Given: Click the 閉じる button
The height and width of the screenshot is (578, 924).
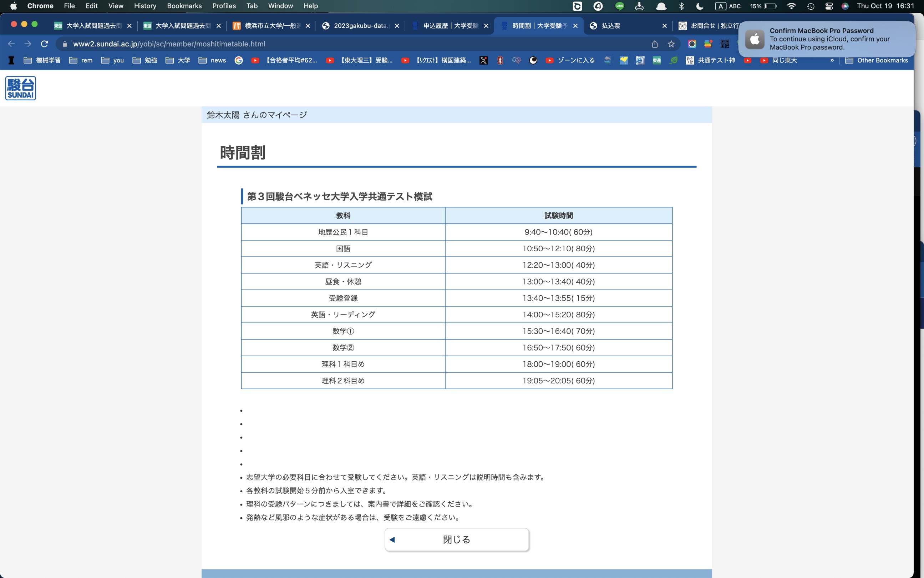Looking at the screenshot, I should [456, 539].
